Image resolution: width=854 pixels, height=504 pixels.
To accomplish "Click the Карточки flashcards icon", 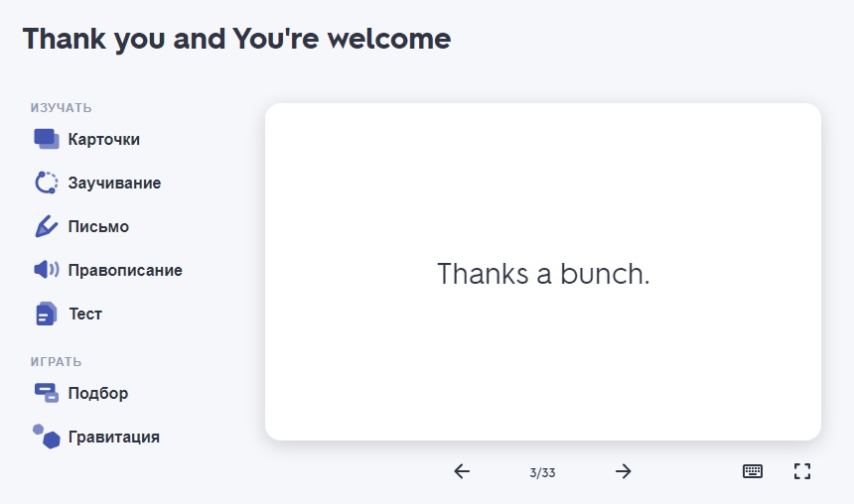I will [x=47, y=140].
